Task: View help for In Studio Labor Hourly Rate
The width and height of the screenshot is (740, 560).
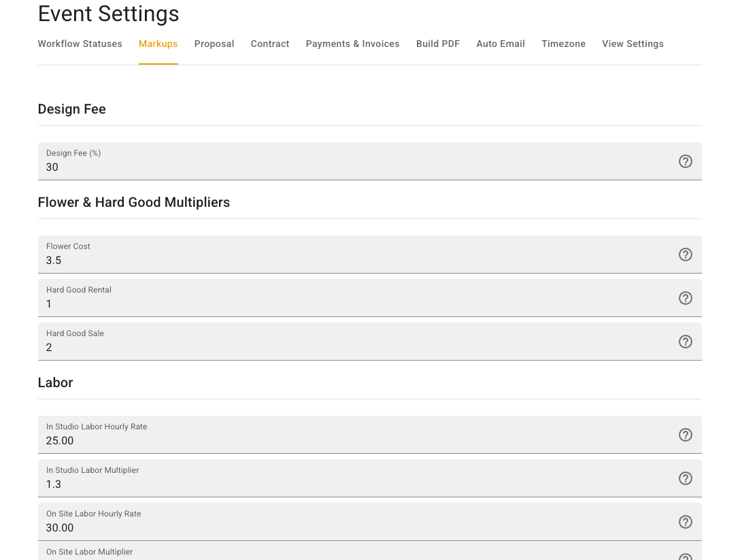Action: click(x=686, y=435)
